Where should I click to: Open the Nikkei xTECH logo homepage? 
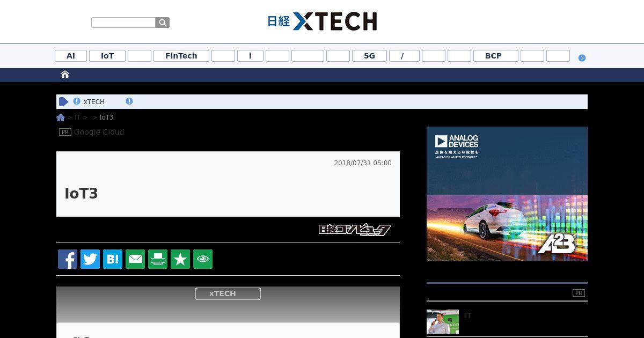[x=322, y=21]
